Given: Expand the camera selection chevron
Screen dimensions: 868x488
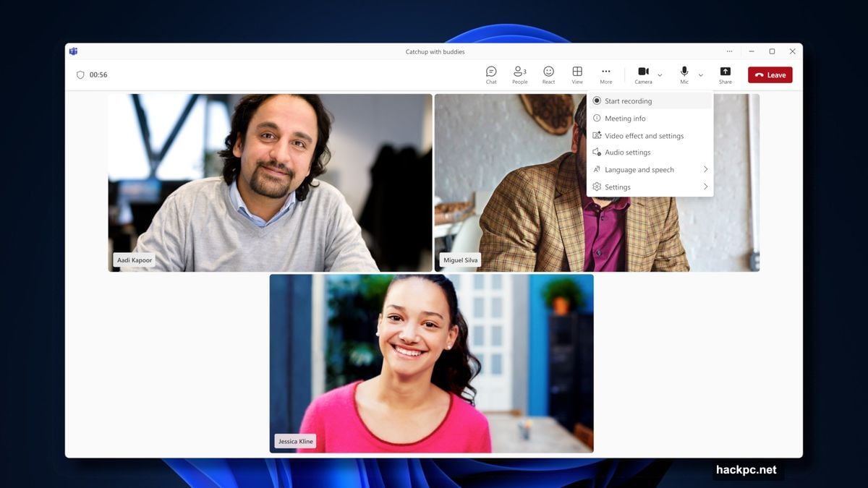Looking at the screenshot, I should tap(660, 75).
